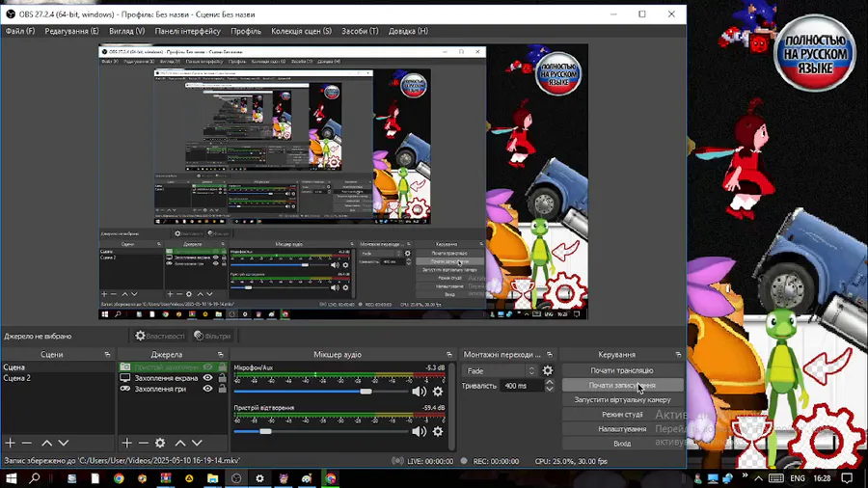Click the Вихід button
Image resolution: width=868 pixels, height=488 pixels.
622,444
